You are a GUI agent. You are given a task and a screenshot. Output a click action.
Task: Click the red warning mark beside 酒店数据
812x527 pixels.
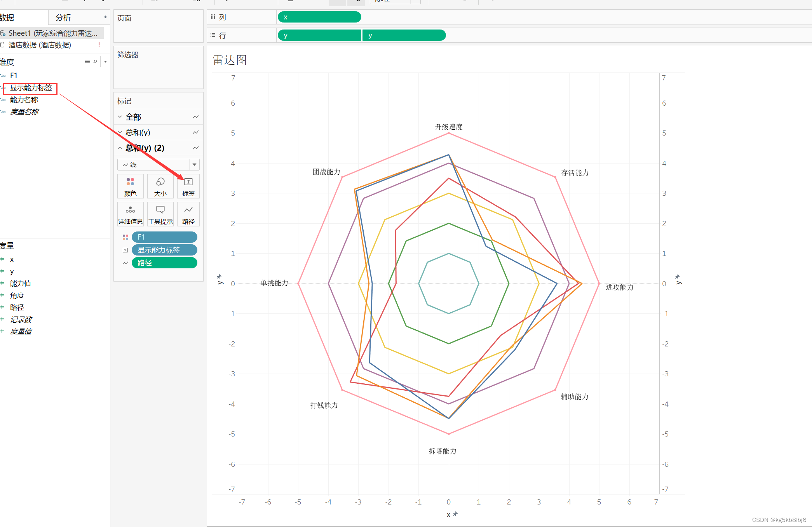coord(99,45)
